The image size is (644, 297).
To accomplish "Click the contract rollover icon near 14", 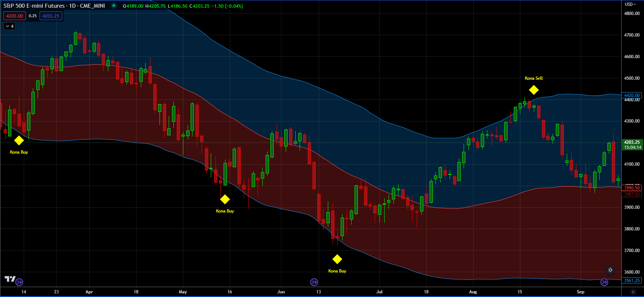I will pyautogui.click(x=19, y=282).
